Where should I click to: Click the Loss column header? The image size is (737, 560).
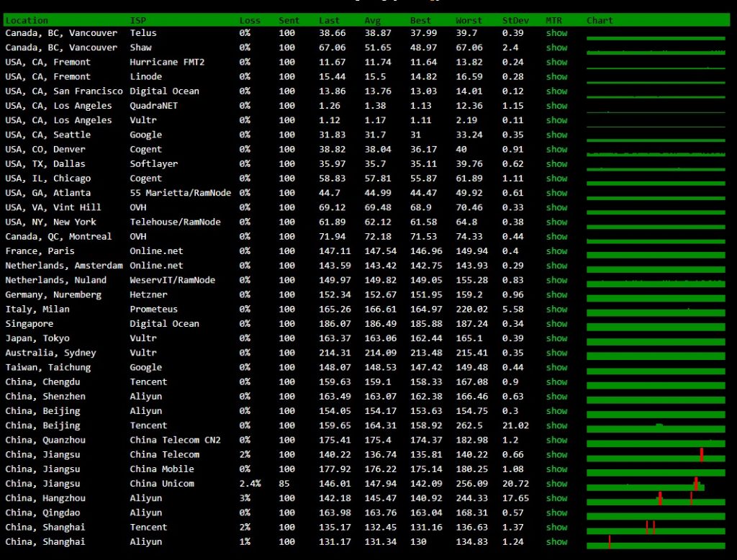click(250, 20)
